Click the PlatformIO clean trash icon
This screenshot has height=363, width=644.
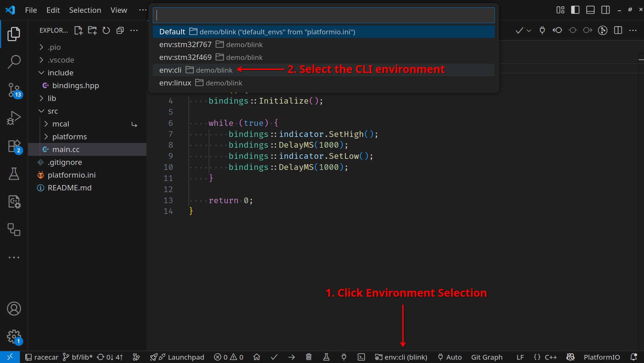[309, 357]
